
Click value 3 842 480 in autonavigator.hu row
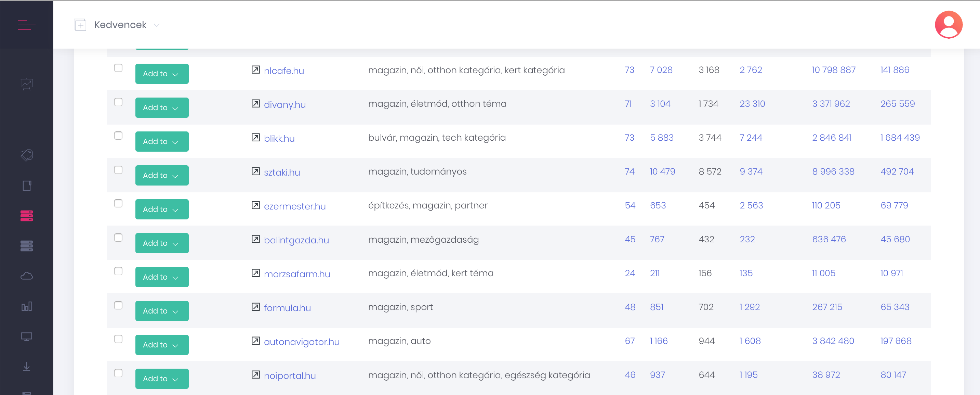pos(833,341)
